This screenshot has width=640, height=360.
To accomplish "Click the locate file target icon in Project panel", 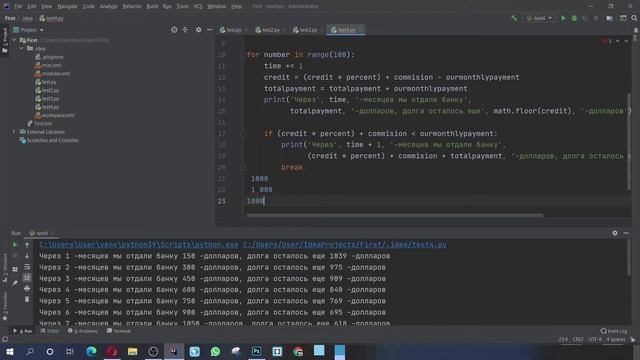I will 174,30.
